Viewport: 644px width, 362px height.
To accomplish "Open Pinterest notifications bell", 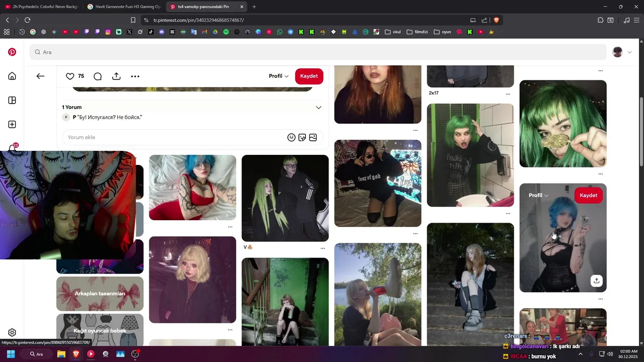I will 12,148.
